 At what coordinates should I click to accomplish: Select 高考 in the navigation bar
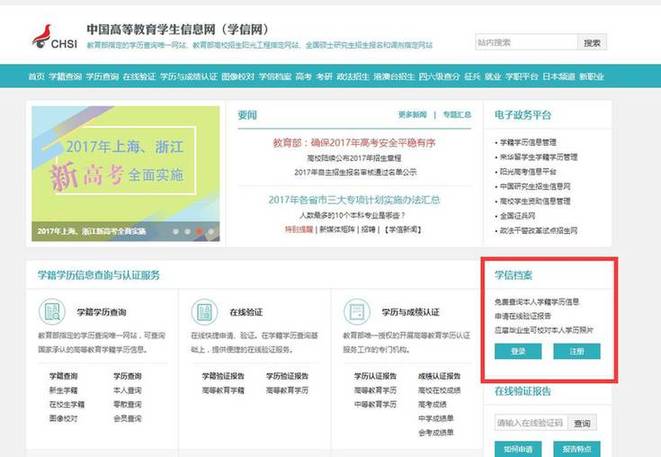(x=304, y=76)
